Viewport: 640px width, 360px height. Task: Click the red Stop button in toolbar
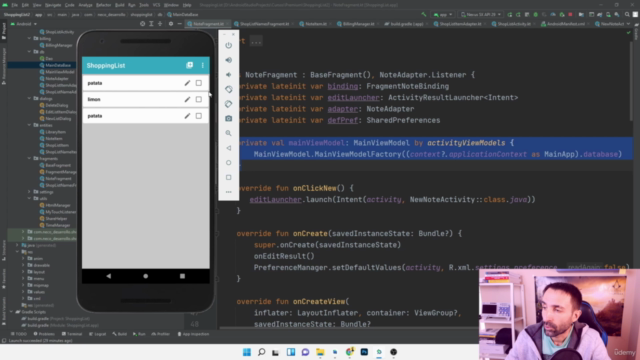coord(570,14)
